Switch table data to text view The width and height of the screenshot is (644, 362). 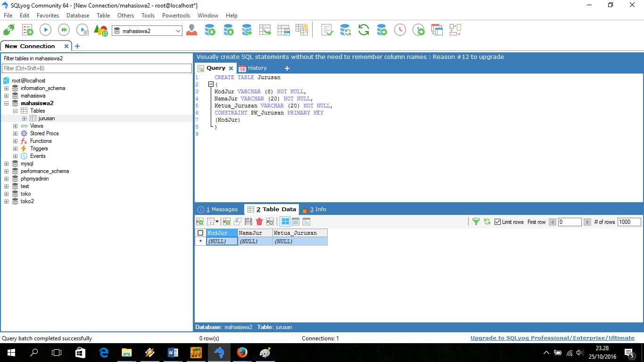point(306,222)
